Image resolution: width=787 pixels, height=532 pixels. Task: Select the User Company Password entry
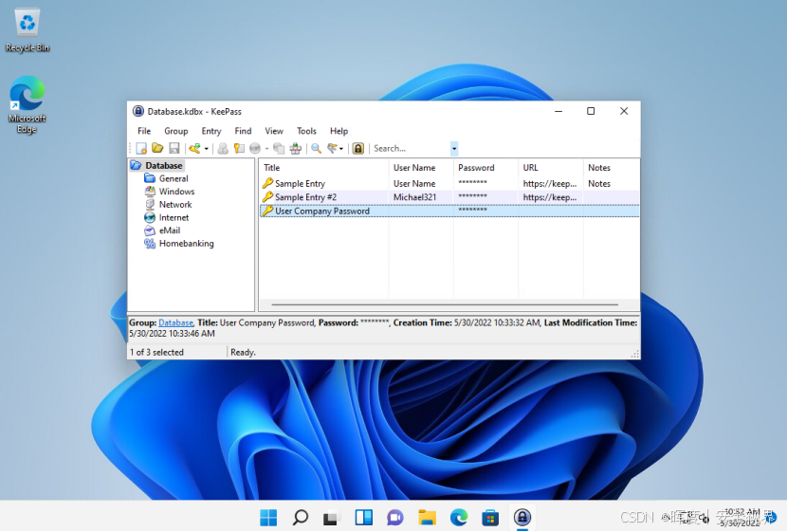449,211
